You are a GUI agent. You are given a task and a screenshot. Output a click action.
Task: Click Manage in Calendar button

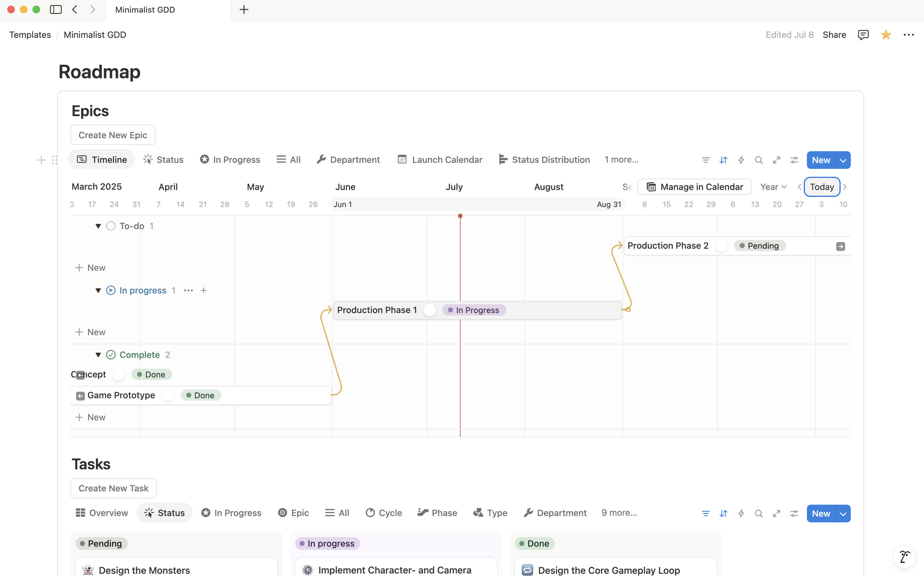pos(694,187)
